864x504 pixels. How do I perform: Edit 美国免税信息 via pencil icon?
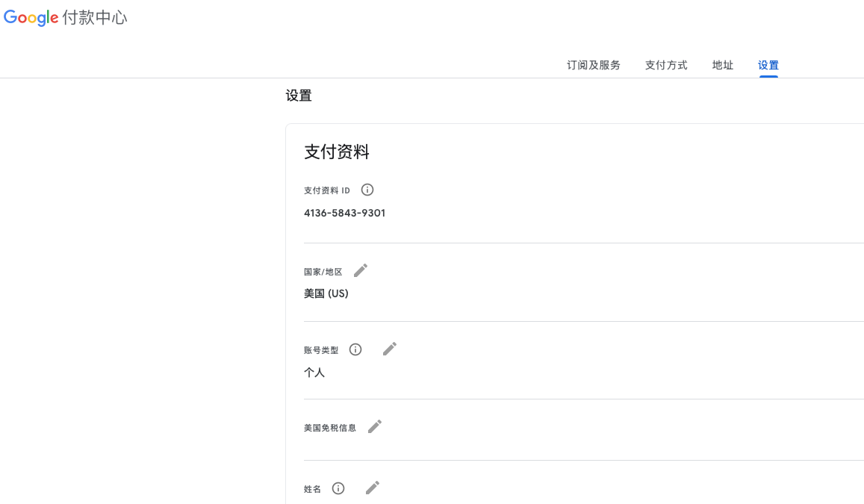click(x=375, y=426)
